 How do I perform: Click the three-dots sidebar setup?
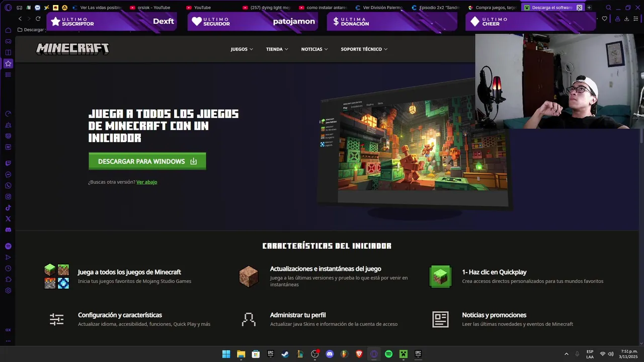pos(8,341)
